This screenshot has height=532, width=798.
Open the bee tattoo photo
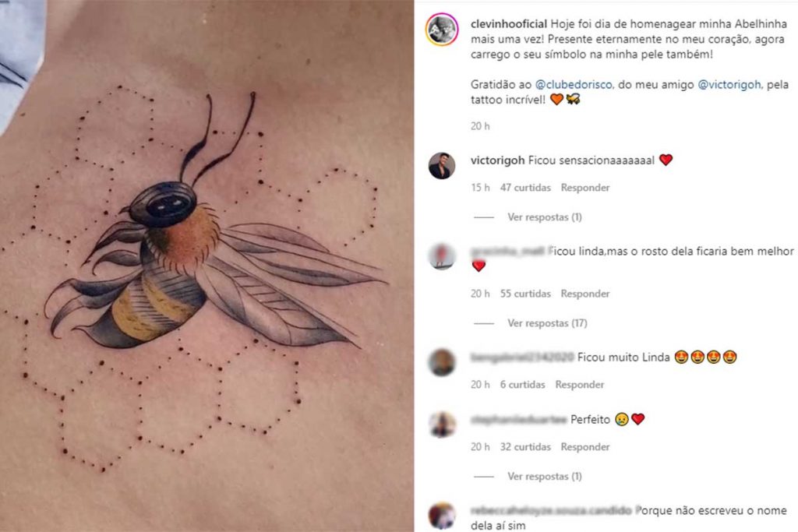(207, 266)
